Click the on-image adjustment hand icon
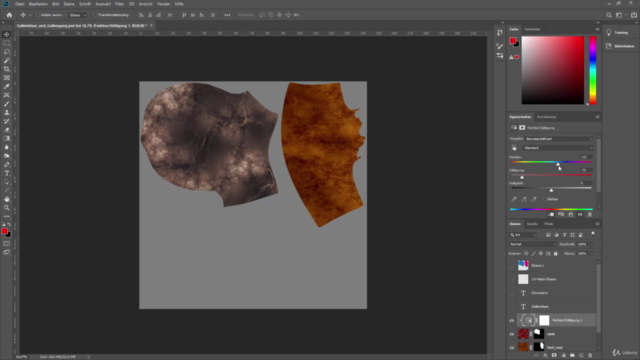This screenshot has width=640, height=360. coord(514,148)
